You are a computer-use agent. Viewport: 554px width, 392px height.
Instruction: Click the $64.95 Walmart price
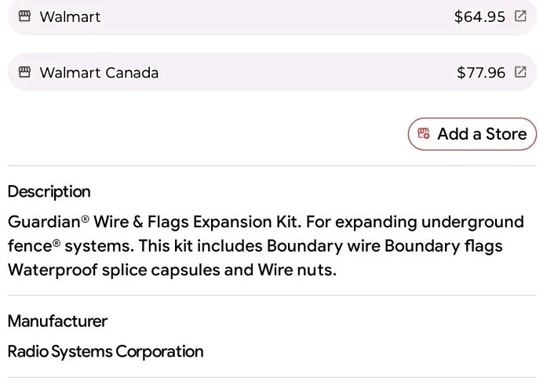pos(479,16)
